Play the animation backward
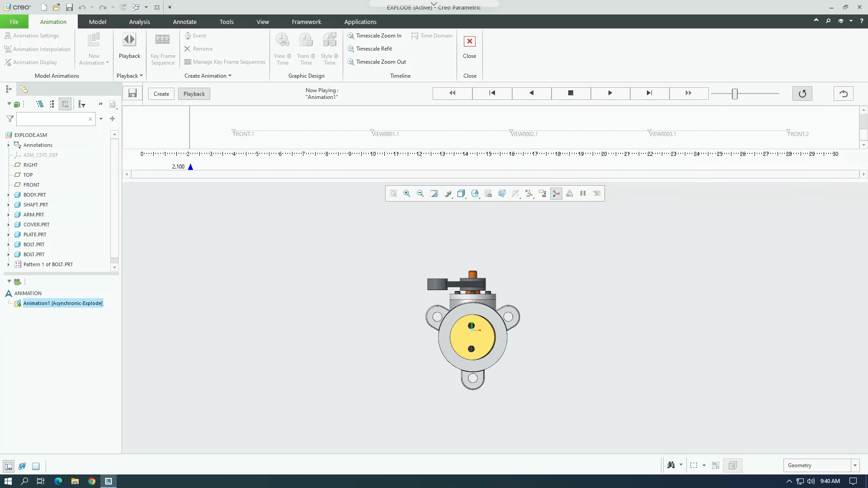 (531, 93)
